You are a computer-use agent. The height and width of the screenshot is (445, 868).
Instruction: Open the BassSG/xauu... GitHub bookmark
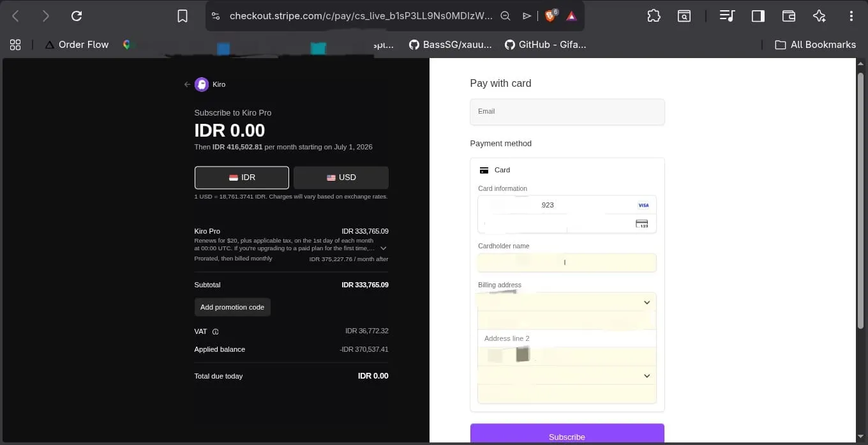pos(451,45)
